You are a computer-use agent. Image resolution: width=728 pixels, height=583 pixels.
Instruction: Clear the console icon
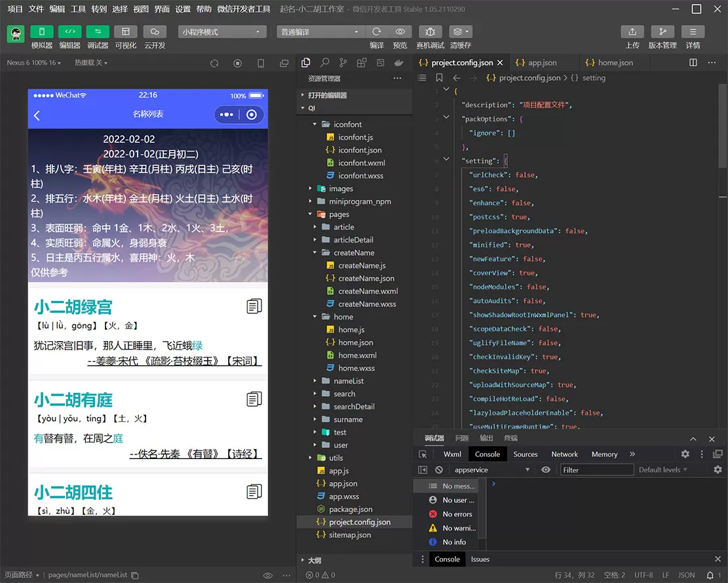pos(439,470)
